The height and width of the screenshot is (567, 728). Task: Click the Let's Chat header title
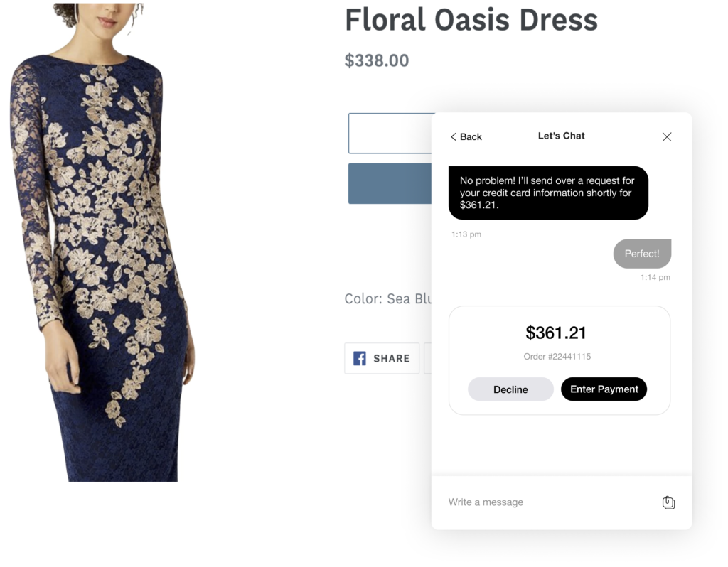pos(561,135)
